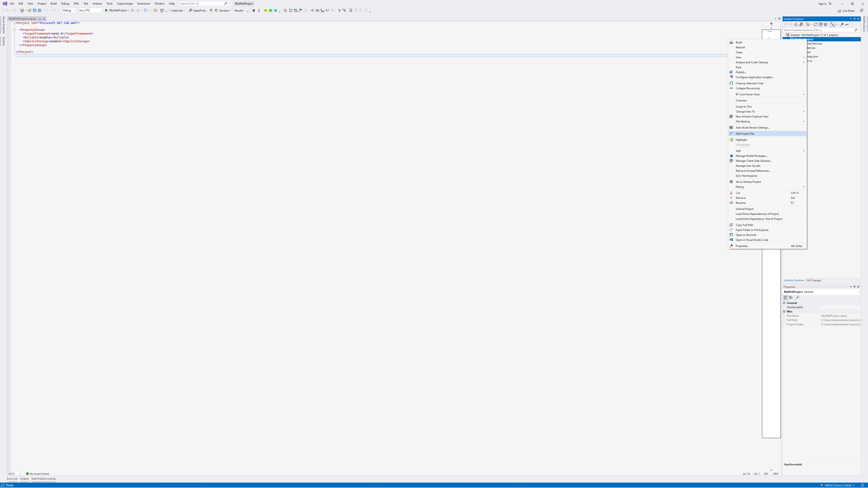Click the Bold formatting icon
Image resolution: width=868 pixels, height=488 pixels.
pyautogui.click(x=254, y=10)
